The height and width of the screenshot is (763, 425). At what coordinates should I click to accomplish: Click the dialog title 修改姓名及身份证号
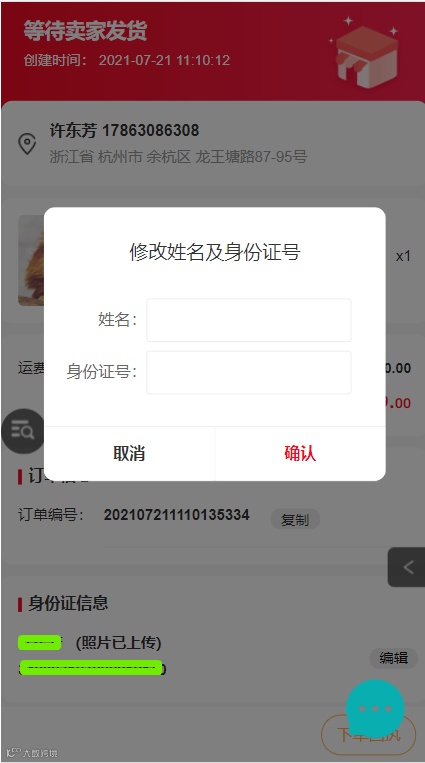point(215,252)
